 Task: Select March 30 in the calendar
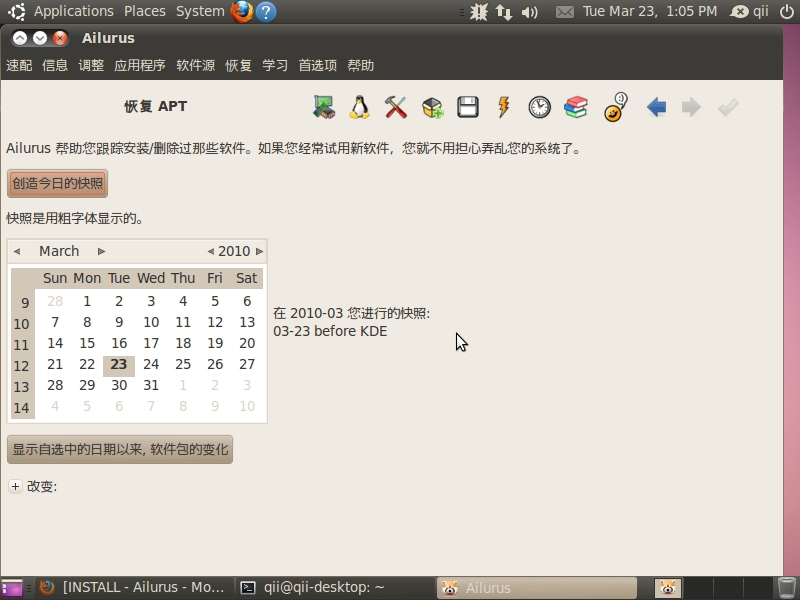tap(119, 386)
